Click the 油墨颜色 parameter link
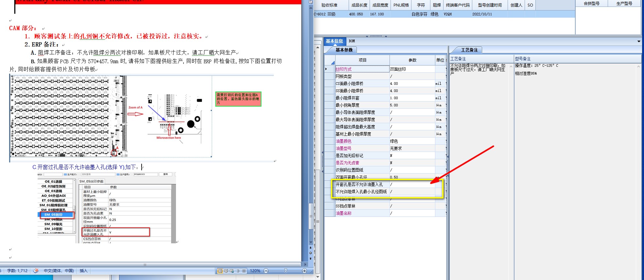 click(x=343, y=141)
